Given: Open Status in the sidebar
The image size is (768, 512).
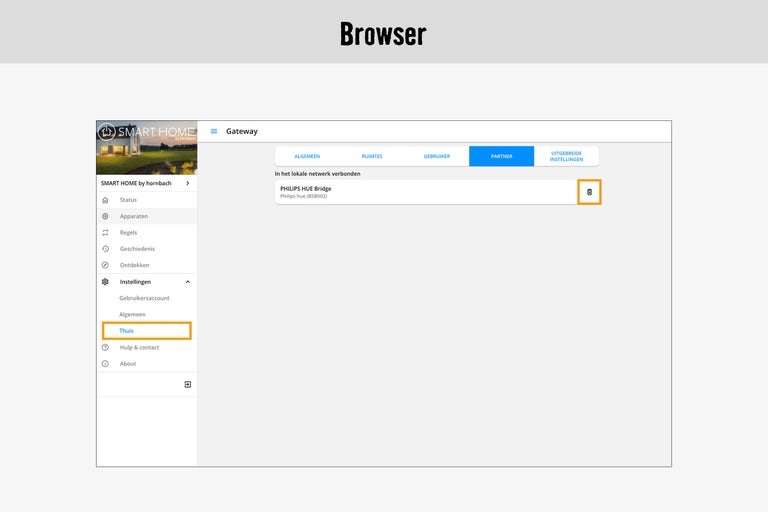Looking at the screenshot, I should 146,200.
